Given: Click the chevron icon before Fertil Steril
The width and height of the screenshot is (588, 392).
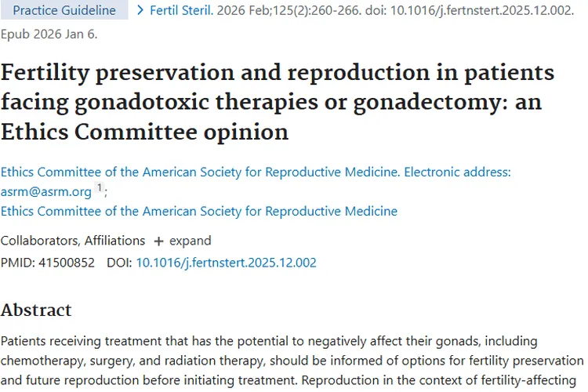Looking at the screenshot, I should click(140, 11).
